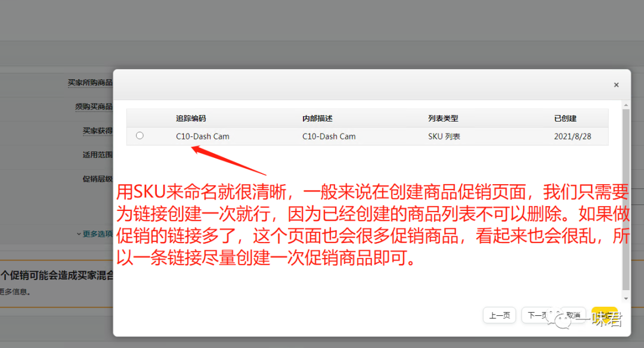This screenshot has width=644, height=348.
Task: Click the 下一页 button
Action: [538, 315]
